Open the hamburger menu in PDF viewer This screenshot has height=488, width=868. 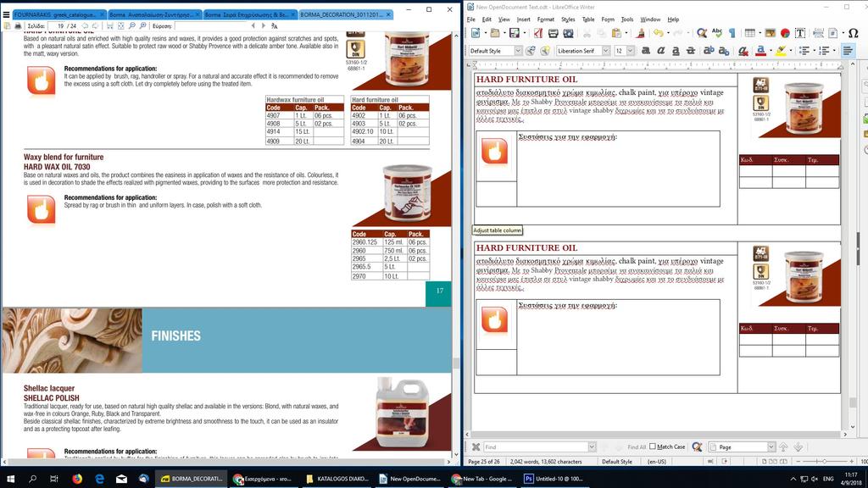(6, 14)
